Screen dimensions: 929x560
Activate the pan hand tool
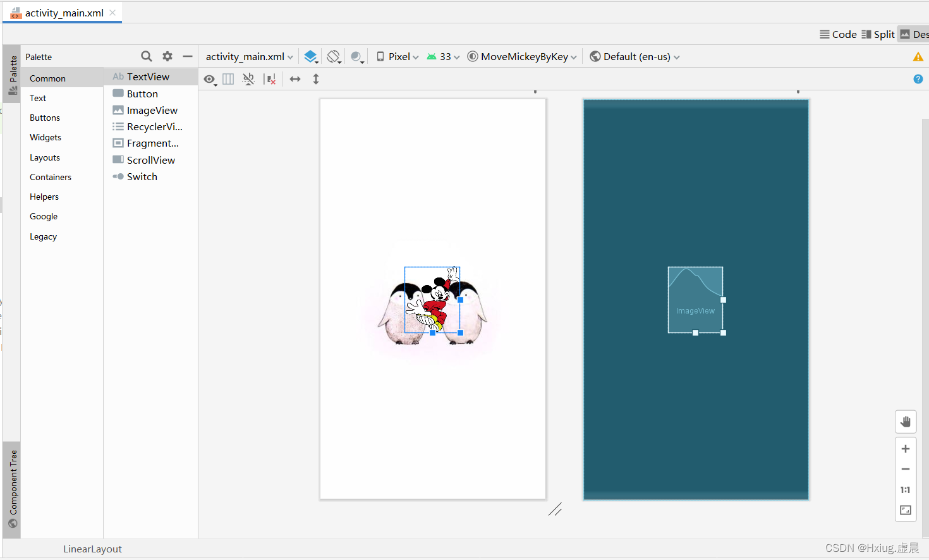coord(906,422)
